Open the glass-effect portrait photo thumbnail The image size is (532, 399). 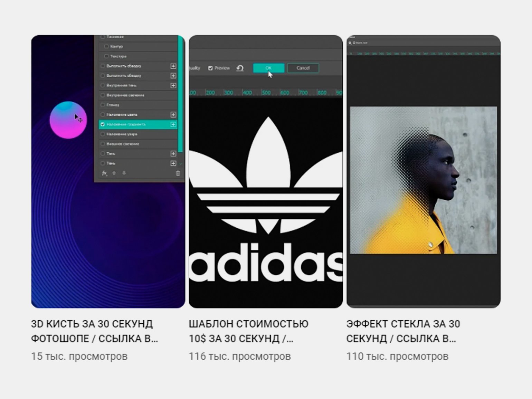click(424, 171)
